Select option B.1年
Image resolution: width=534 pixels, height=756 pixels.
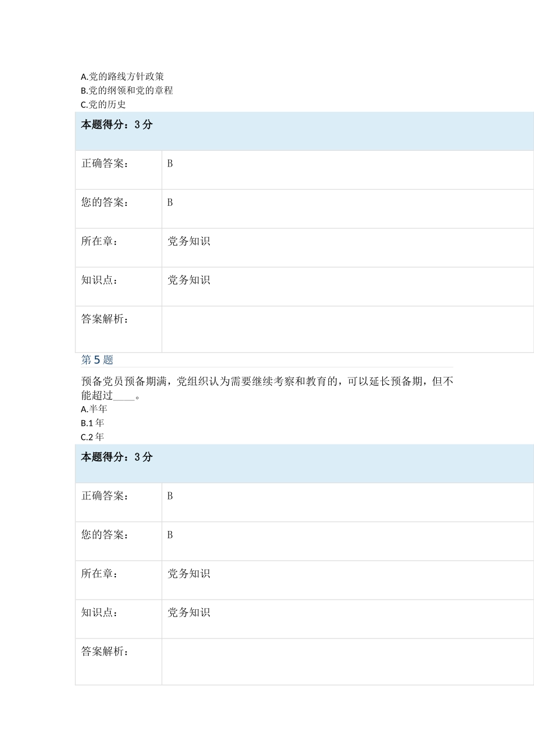pyautogui.click(x=92, y=423)
